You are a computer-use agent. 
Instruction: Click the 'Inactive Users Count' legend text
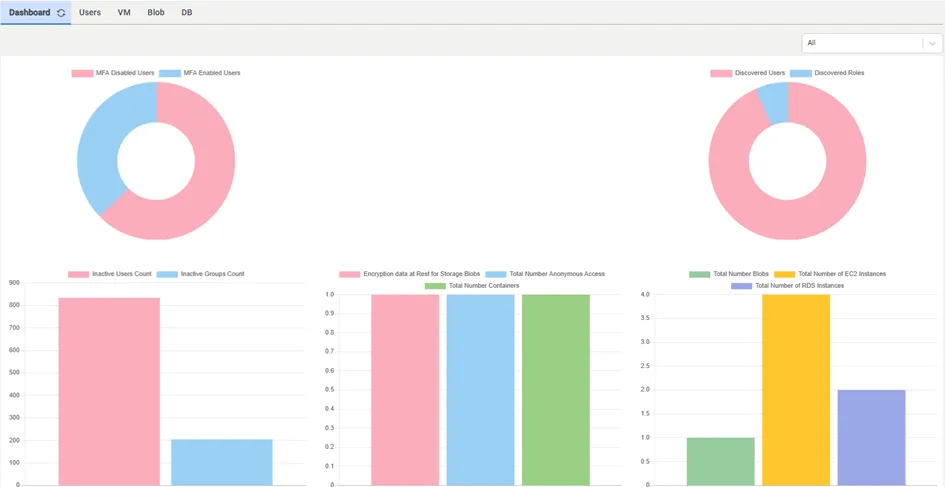(x=122, y=274)
